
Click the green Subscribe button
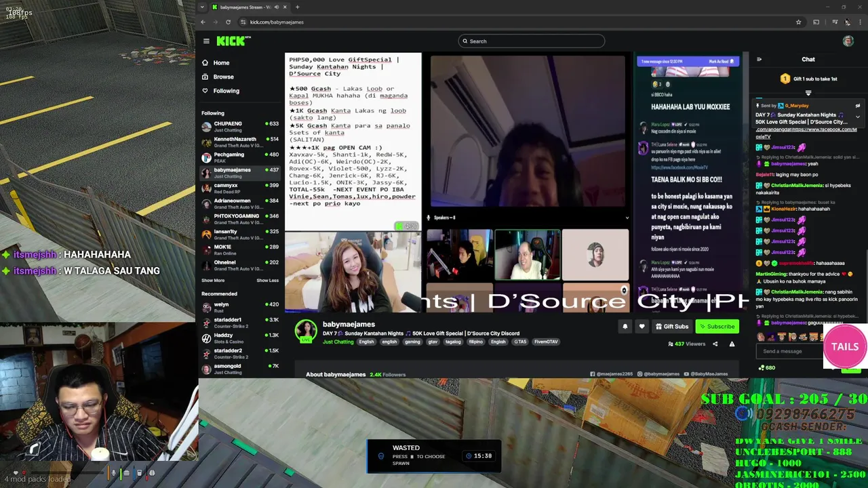click(717, 327)
